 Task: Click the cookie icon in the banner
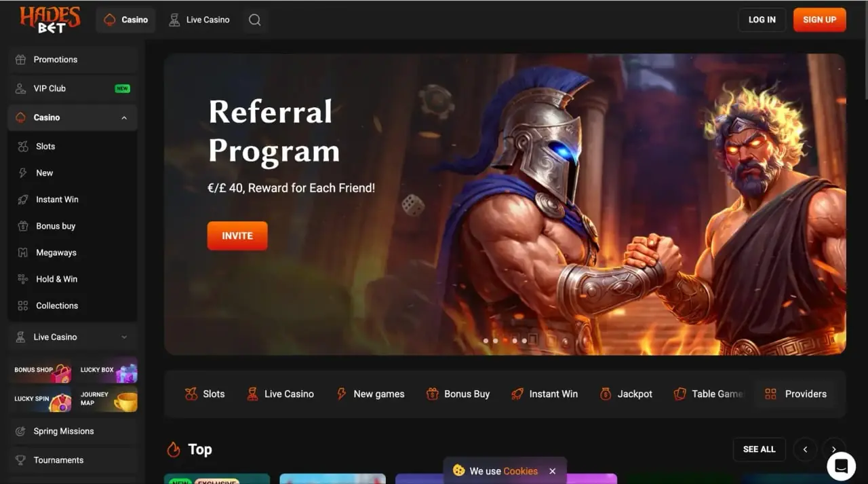tap(458, 470)
